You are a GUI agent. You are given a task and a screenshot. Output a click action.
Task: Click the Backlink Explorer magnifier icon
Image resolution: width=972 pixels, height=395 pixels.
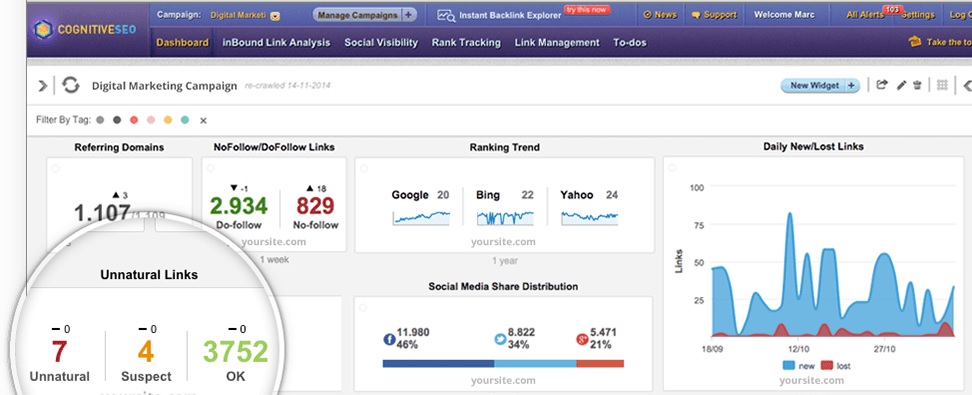point(446,16)
